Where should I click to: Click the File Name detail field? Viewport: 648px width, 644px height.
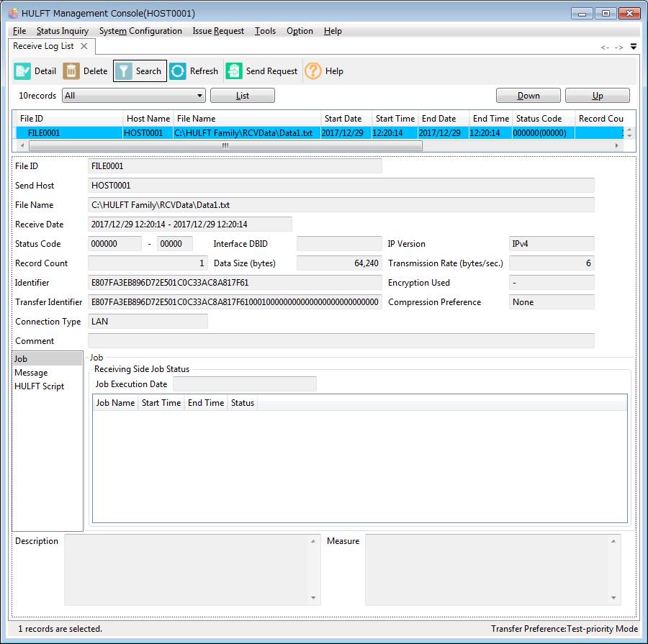coord(341,205)
